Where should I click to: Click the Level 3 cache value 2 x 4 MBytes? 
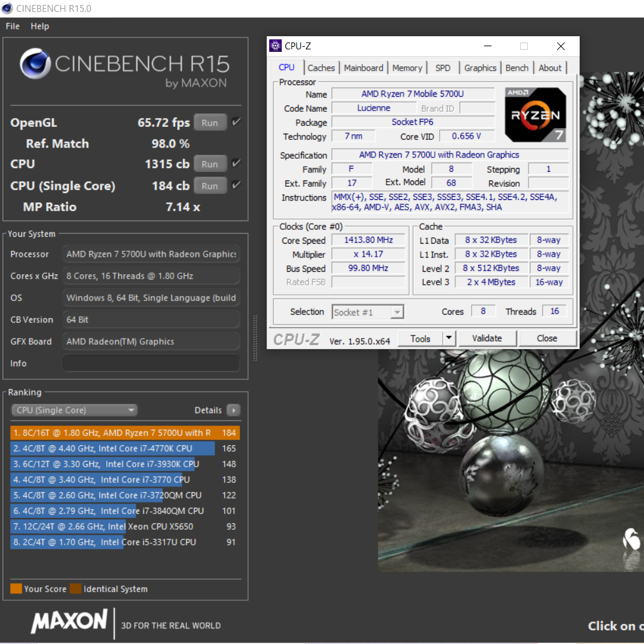491,282
